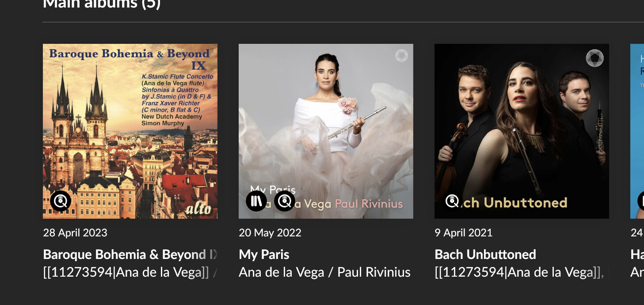Click the My Paris album title
This screenshot has height=305, width=644.
(x=264, y=255)
